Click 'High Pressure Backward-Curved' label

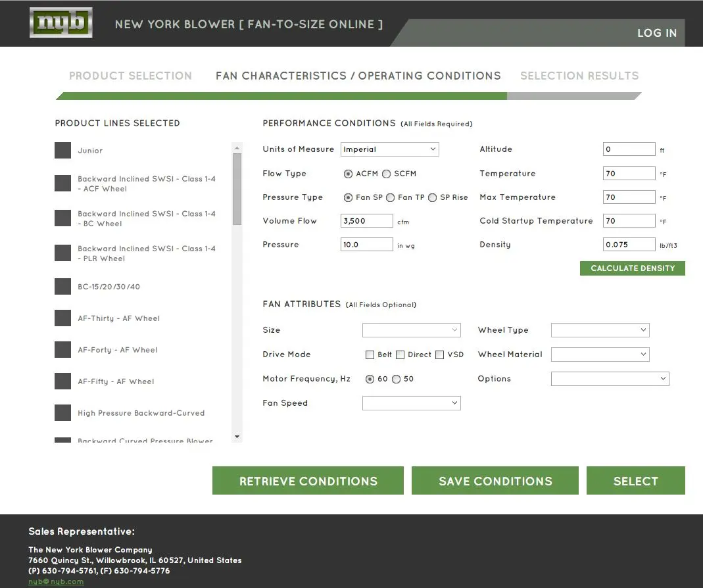tap(141, 413)
